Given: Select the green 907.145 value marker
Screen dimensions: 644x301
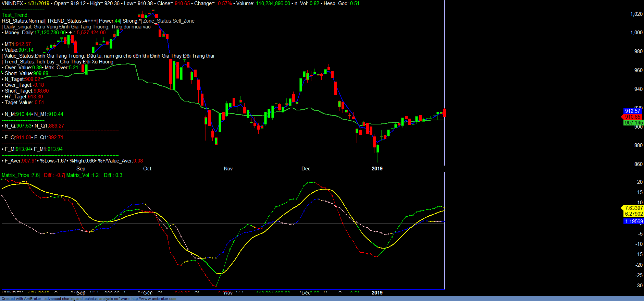Looking at the screenshot, I should click(633, 123).
